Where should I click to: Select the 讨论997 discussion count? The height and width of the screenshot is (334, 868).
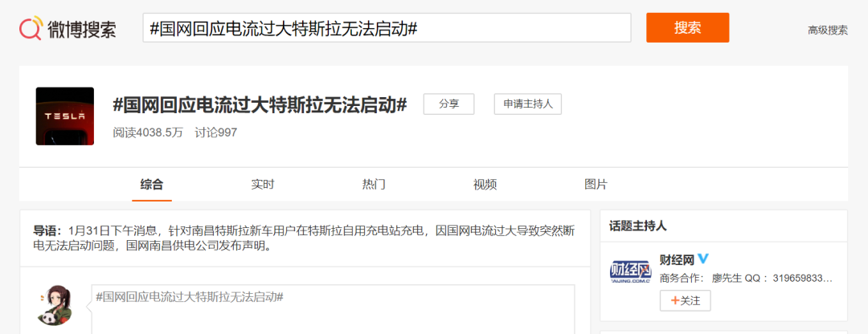216,132
